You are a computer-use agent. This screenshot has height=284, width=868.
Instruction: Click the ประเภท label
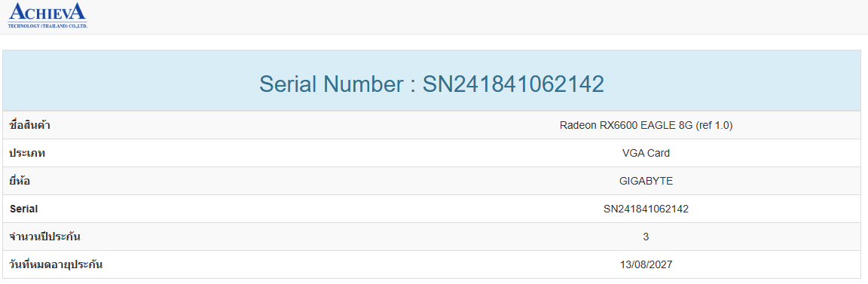pyautogui.click(x=28, y=154)
